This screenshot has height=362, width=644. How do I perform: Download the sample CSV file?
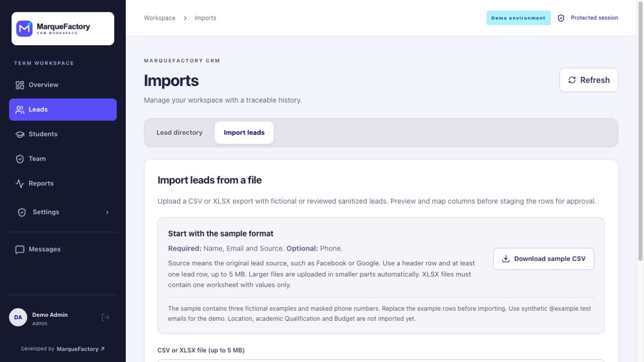point(543,259)
